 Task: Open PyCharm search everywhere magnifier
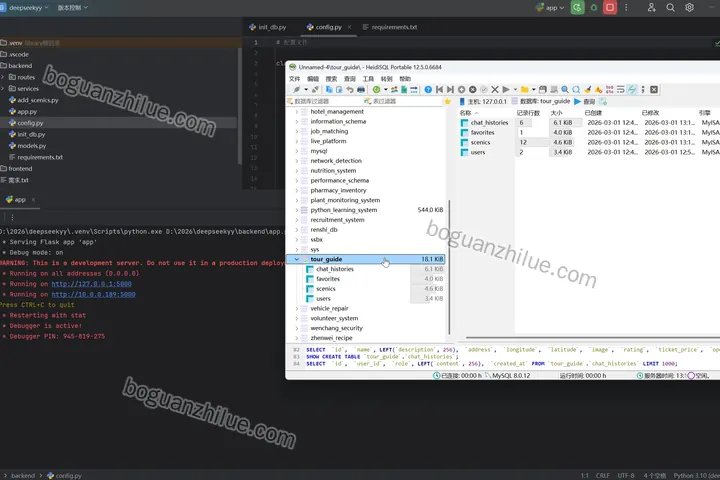tap(670, 7)
